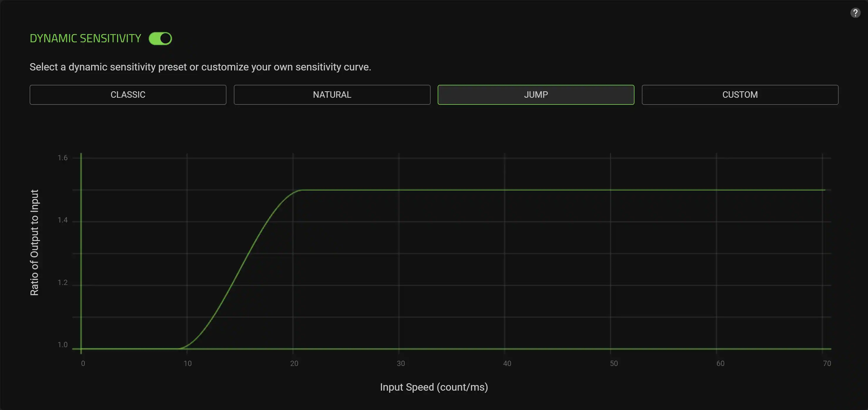This screenshot has height=410, width=868.
Task: Click the Dynamic Sensitivity heading text
Action: click(85, 39)
